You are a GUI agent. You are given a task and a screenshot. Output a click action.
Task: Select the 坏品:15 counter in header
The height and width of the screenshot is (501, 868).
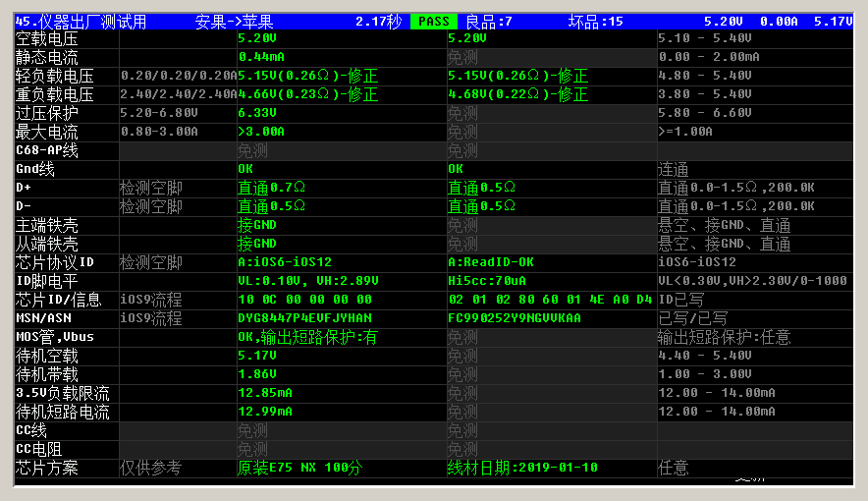point(595,21)
